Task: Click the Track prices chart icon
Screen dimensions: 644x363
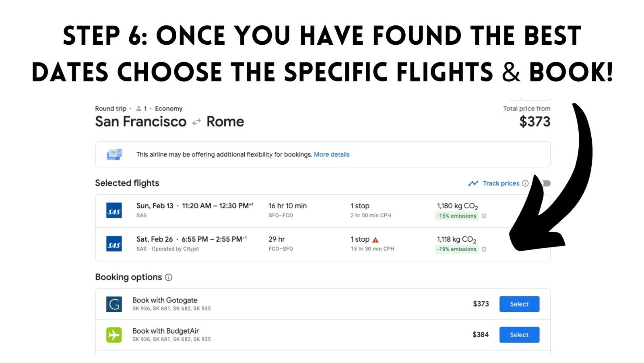Action: pyautogui.click(x=473, y=183)
